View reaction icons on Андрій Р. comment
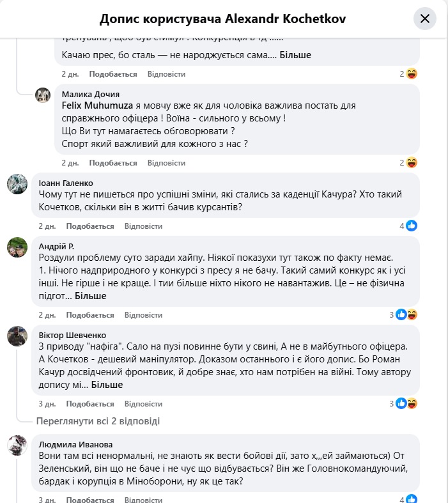448x503 pixels. [406, 314]
